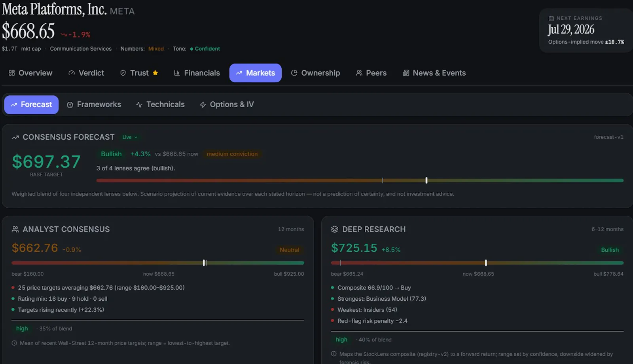Click the gold star beside Trust
Image resolution: width=633 pixels, height=364 pixels.
(x=155, y=73)
